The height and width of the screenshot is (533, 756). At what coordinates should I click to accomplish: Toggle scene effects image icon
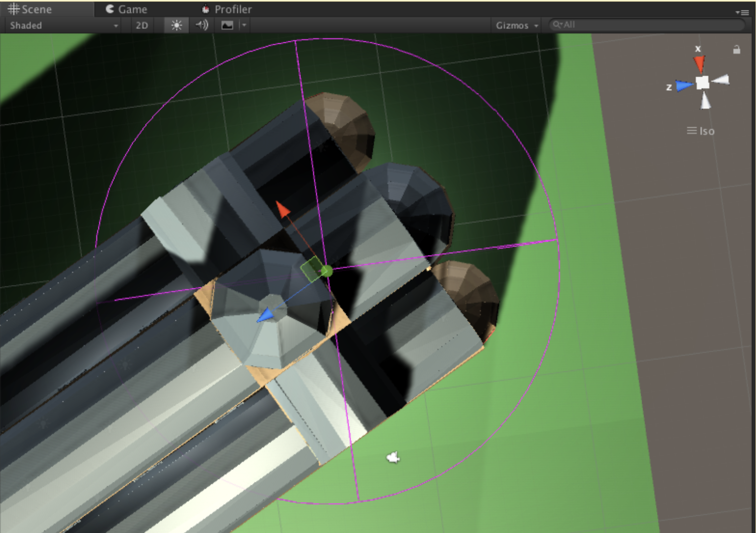(227, 25)
